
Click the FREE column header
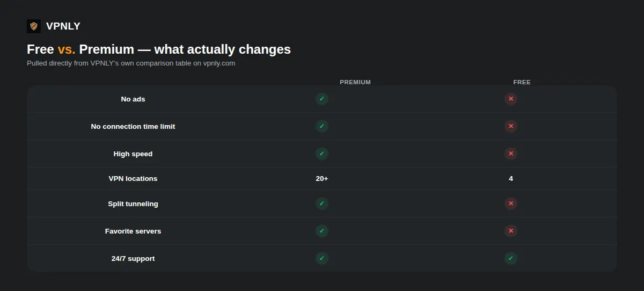(522, 82)
